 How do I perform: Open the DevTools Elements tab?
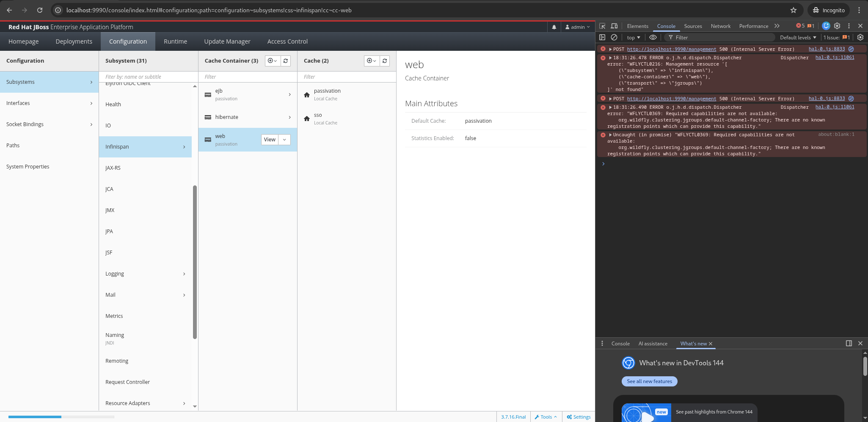coord(638,26)
